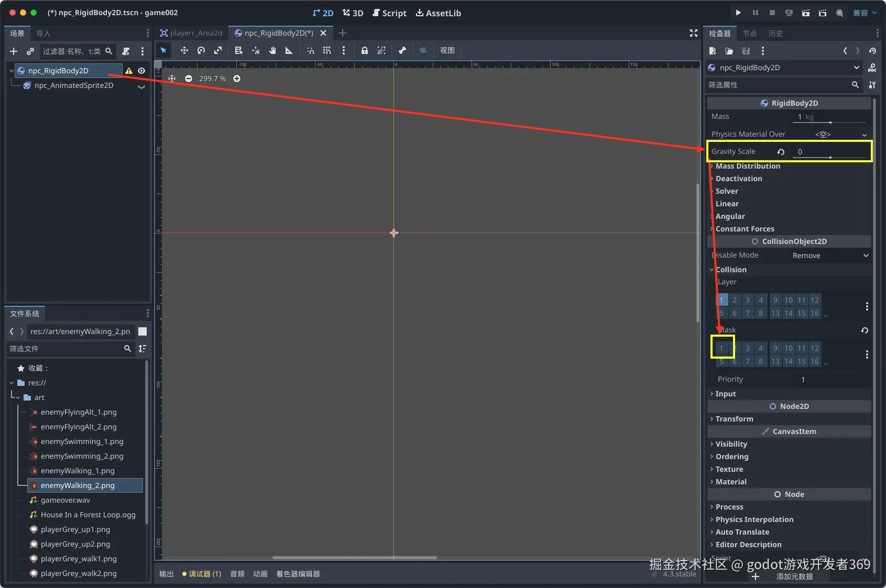Toggle collision Layer bit 1
This screenshot has height=588, width=886.
coord(721,300)
